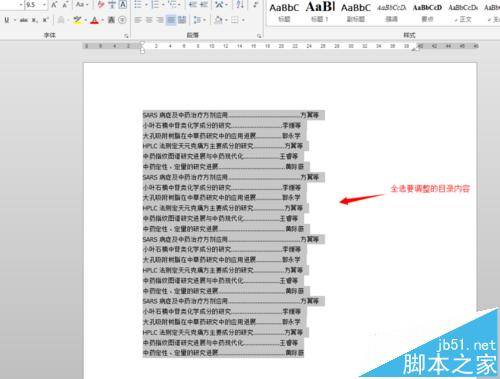The width and height of the screenshot is (500, 379).
Task: Align text to the left
Action: 138,20
